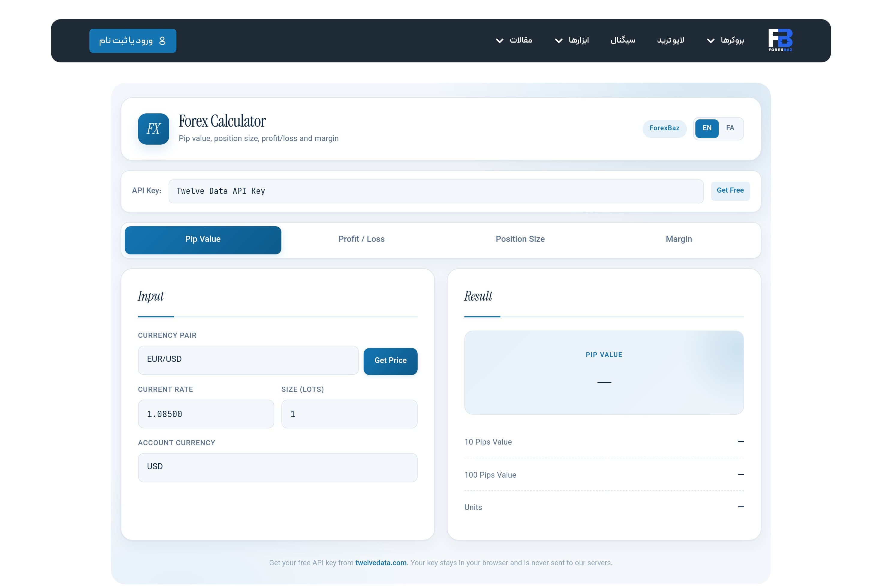Click the SIZE (LOTS) label
Viewport: 882px width, 588px height.
pos(303,389)
